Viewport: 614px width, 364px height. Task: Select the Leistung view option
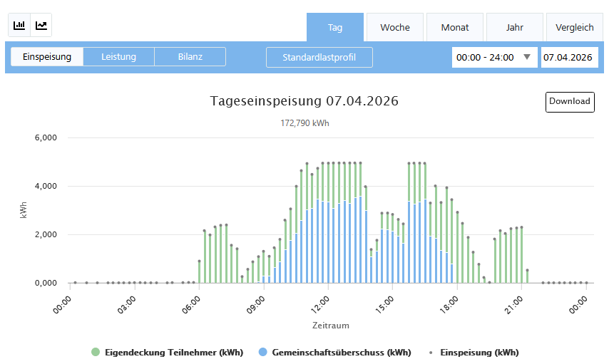118,57
